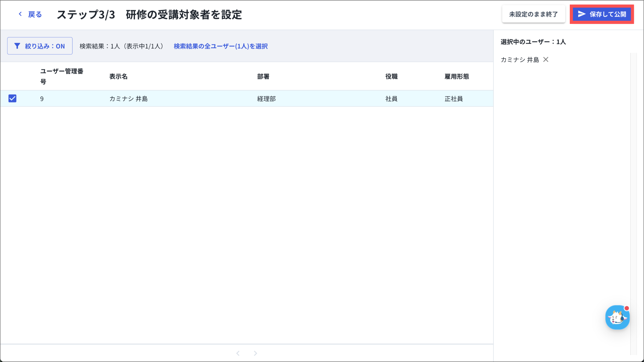Viewport: 644px width, 362px height.
Task: Select all users from search results link
Action: click(x=220, y=46)
